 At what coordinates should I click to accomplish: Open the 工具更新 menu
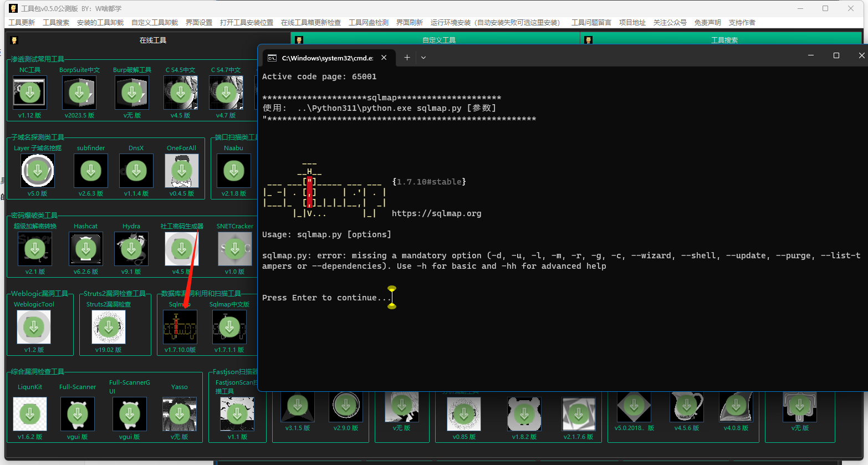point(22,23)
